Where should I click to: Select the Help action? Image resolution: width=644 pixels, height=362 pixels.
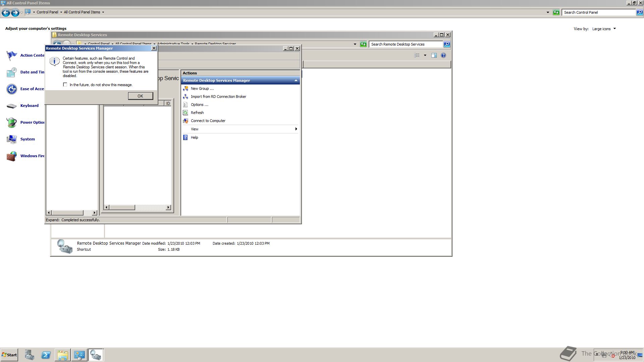coord(194,137)
